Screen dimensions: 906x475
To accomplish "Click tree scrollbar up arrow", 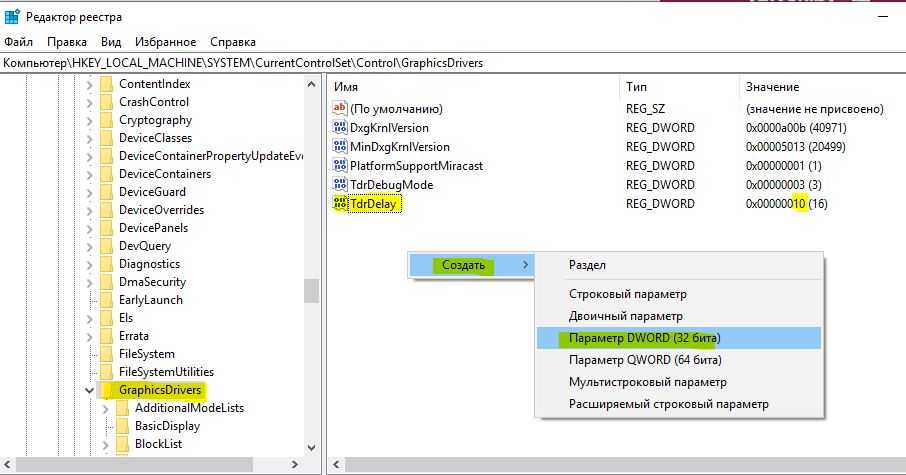I will [x=311, y=84].
